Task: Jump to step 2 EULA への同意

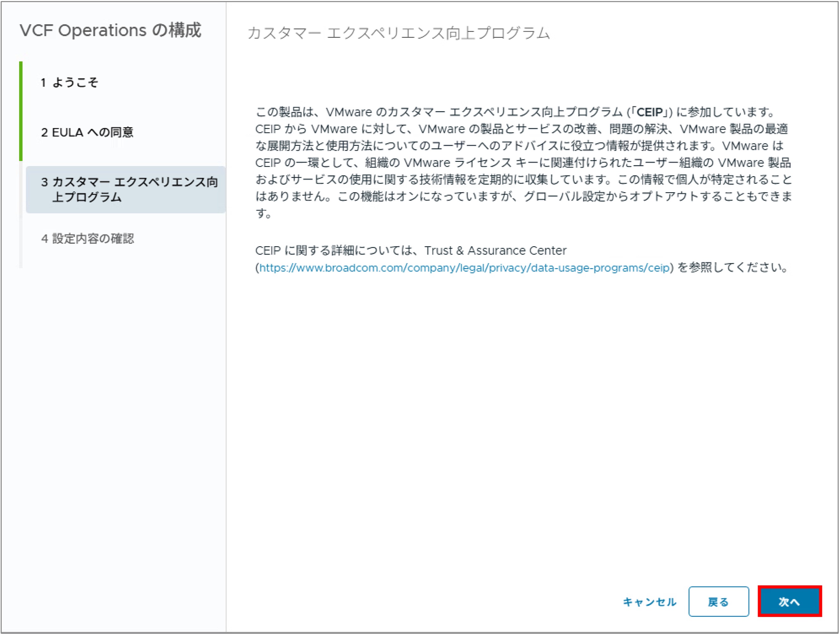Action: [87, 132]
